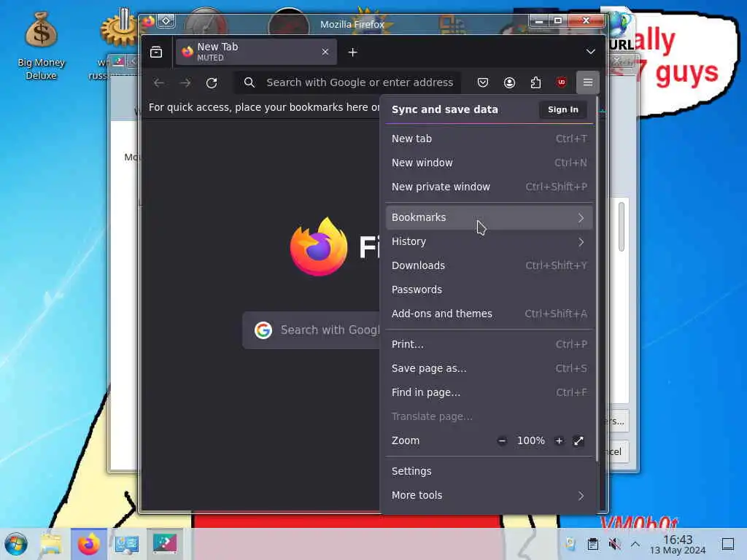Click the computer settings taskbar icon
This screenshot has width=747, height=560.
click(x=127, y=544)
